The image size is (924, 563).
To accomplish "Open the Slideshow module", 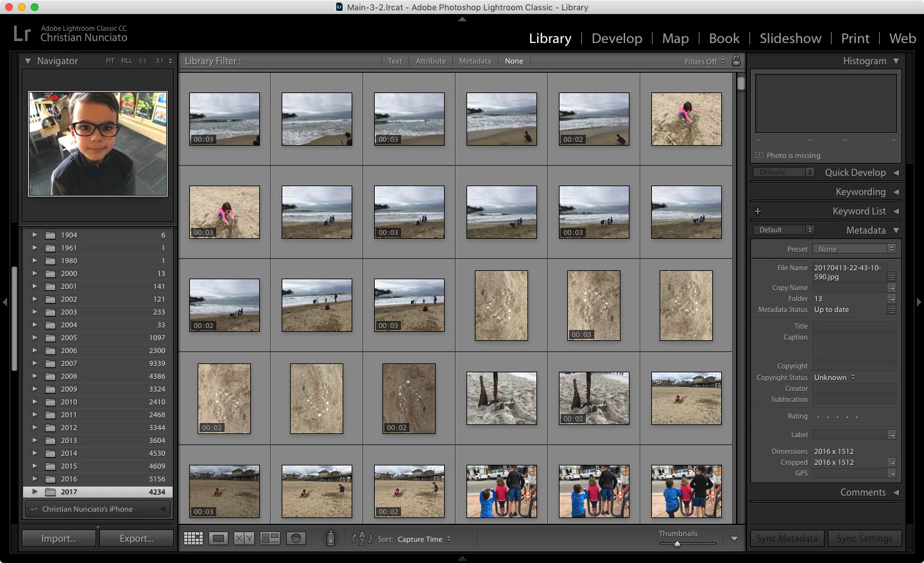I will 790,39.
